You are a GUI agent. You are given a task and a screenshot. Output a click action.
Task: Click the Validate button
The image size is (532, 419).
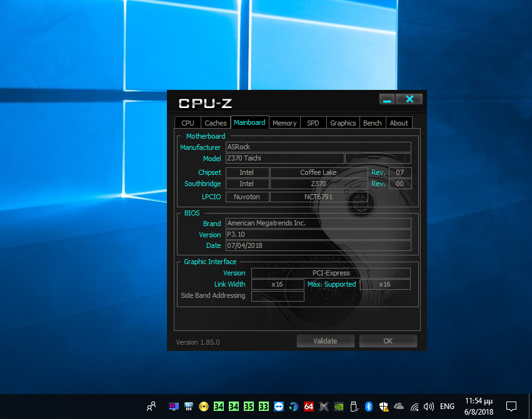[x=325, y=341]
